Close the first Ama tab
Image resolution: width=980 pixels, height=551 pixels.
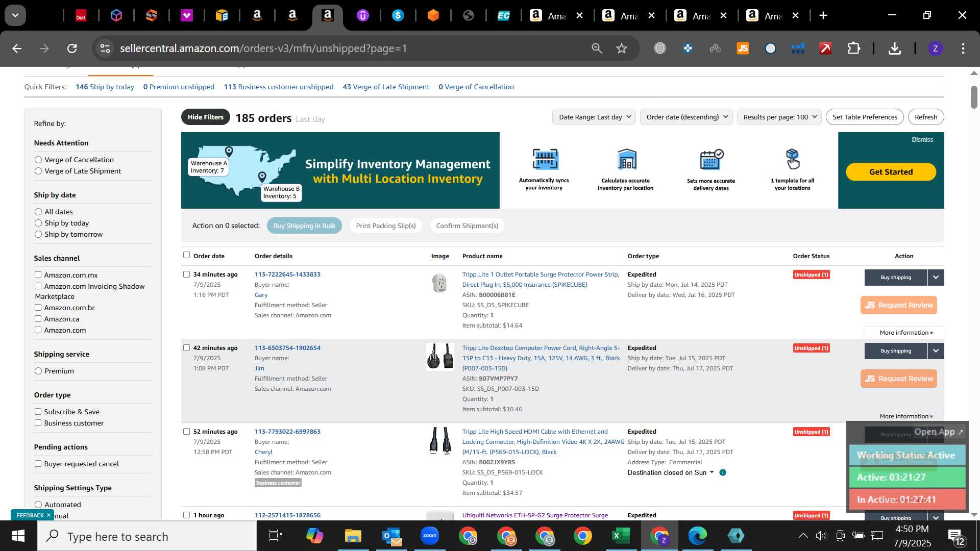580,16
